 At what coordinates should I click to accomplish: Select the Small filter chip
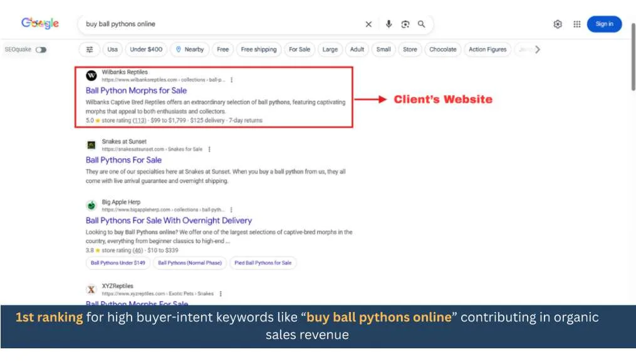[x=383, y=49]
